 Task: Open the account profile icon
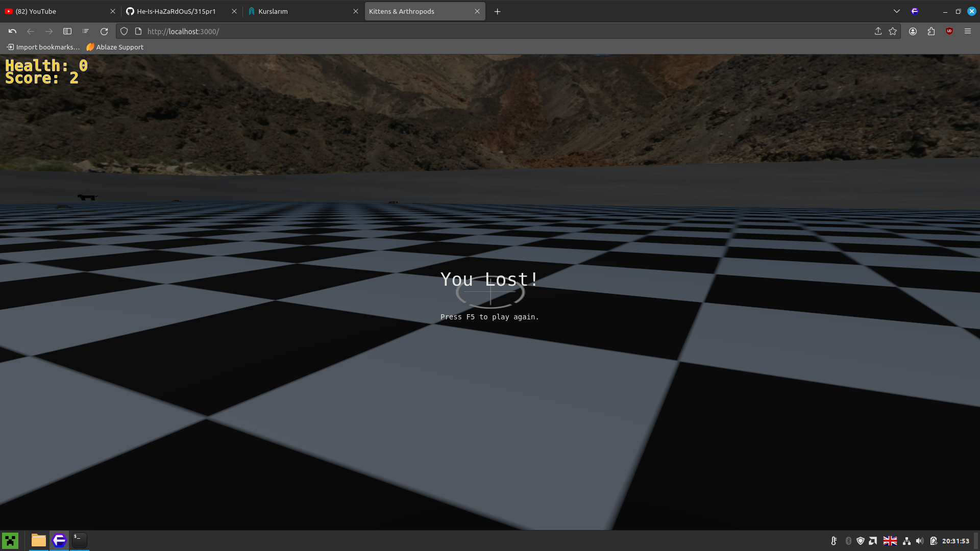(913, 32)
